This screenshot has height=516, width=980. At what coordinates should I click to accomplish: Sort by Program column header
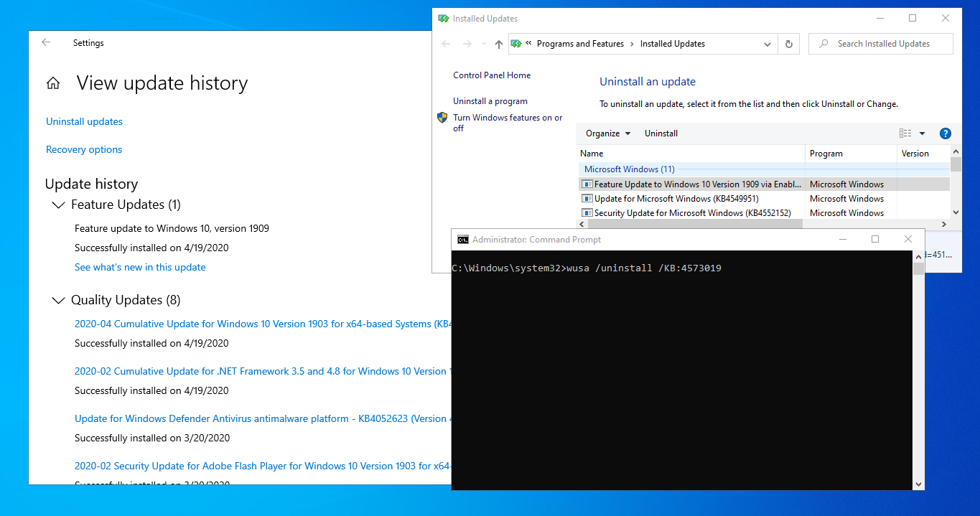click(x=851, y=154)
